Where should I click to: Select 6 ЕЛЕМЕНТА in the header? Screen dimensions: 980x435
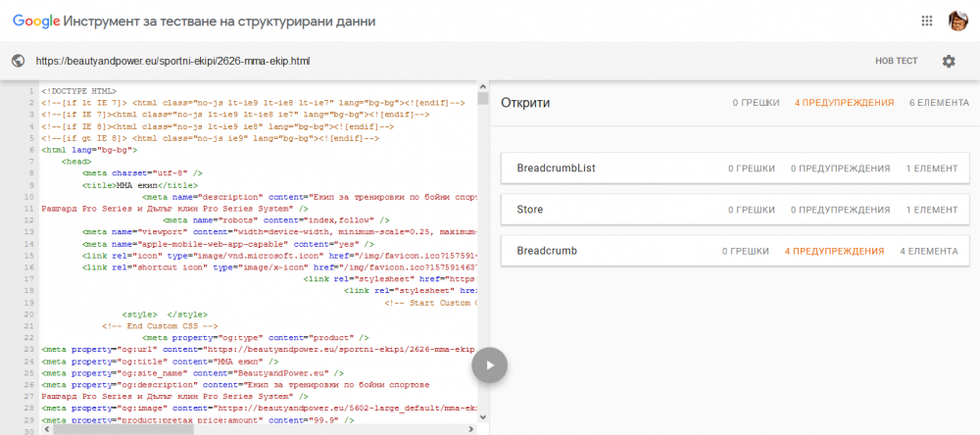[x=940, y=103]
